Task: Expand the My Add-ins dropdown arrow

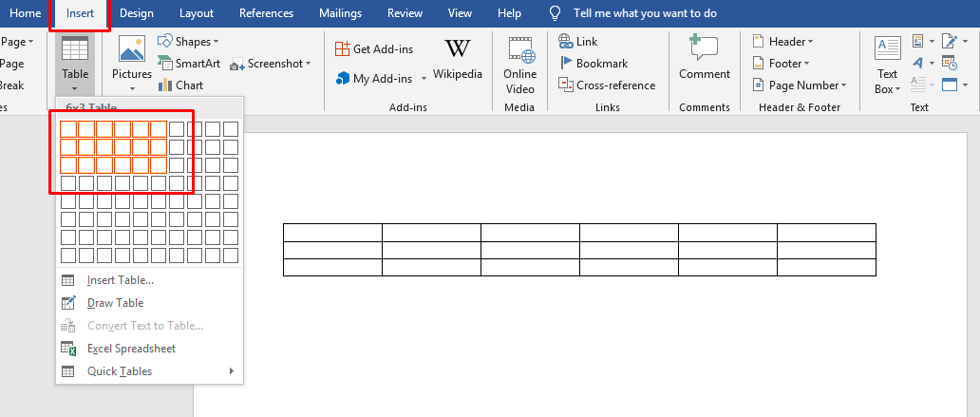Action: [424, 79]
